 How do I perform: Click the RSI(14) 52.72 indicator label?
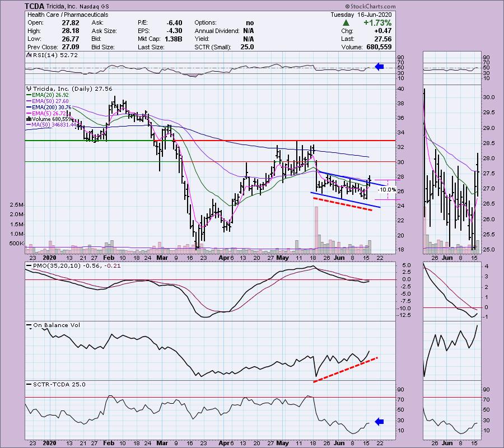pyautogui.click(x=55, y=55)
